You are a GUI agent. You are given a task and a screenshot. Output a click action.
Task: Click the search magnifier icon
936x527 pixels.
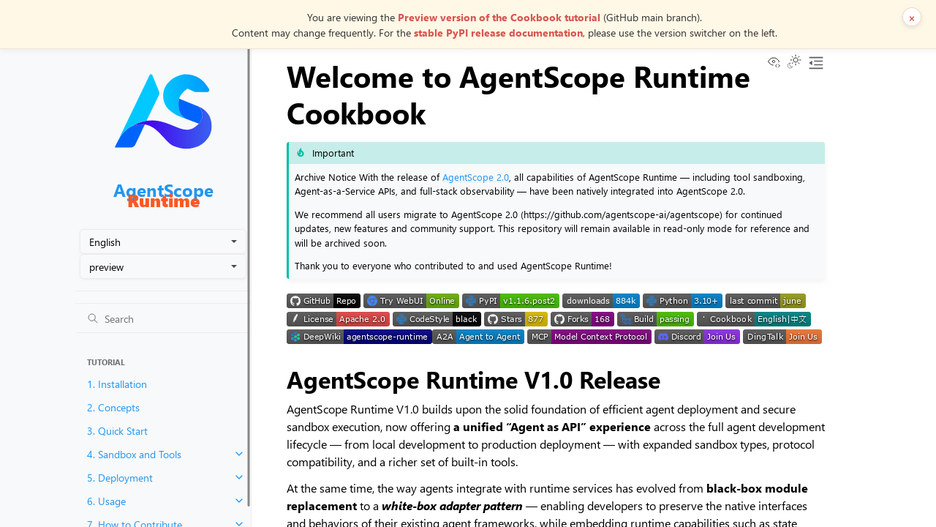(x=93, y=319)
